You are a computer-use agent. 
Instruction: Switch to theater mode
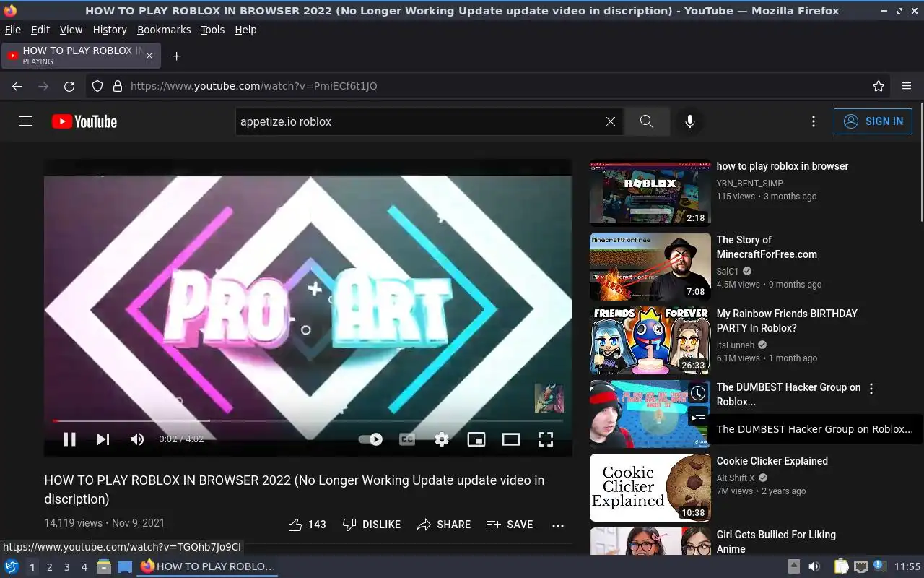click(511, 439)
